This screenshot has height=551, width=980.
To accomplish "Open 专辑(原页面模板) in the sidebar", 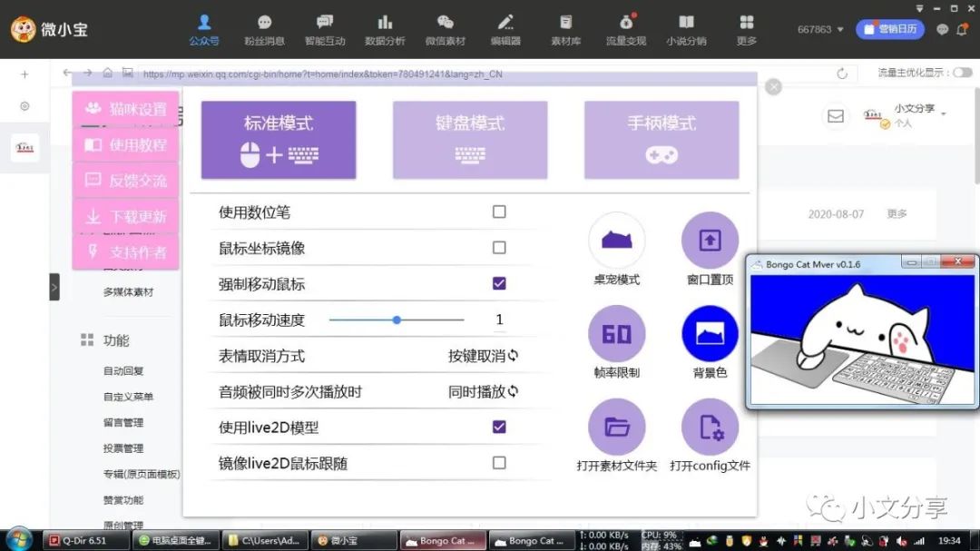I will click(142, 474).
